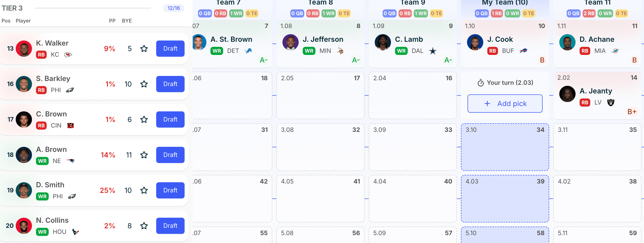This screenshot has width=644, height=243.
Task: Click the 12/16 tier count badge
Action: click(x=174, y=8)
